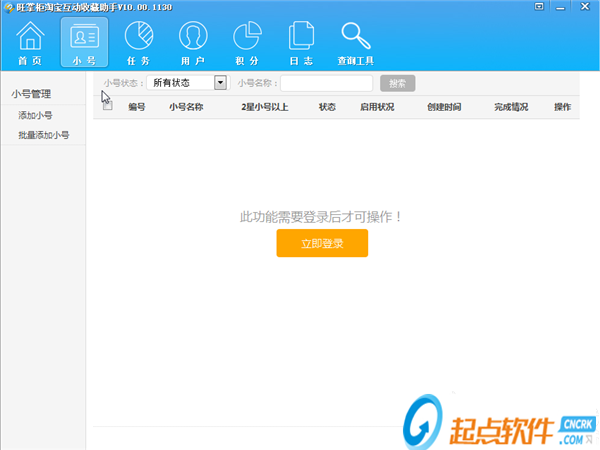Click the 2星小号以上 column header
The image size is (600, 450).
265,107
